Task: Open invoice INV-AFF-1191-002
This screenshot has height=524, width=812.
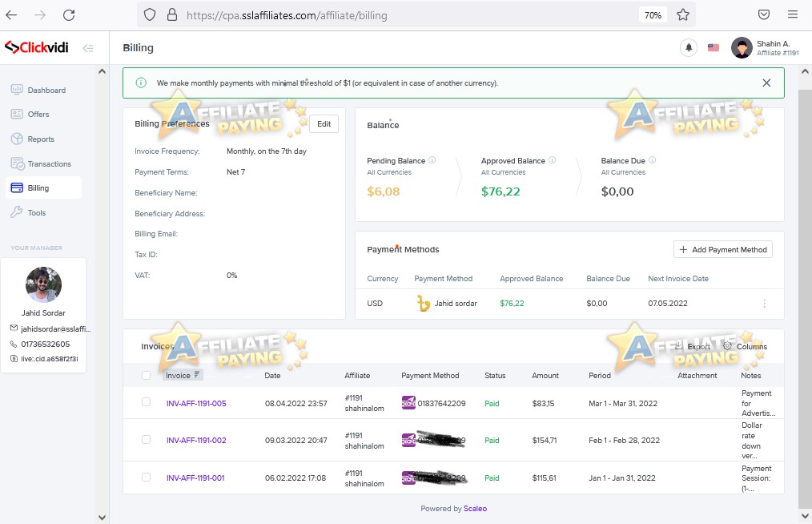Action: (x=196, y=441)
